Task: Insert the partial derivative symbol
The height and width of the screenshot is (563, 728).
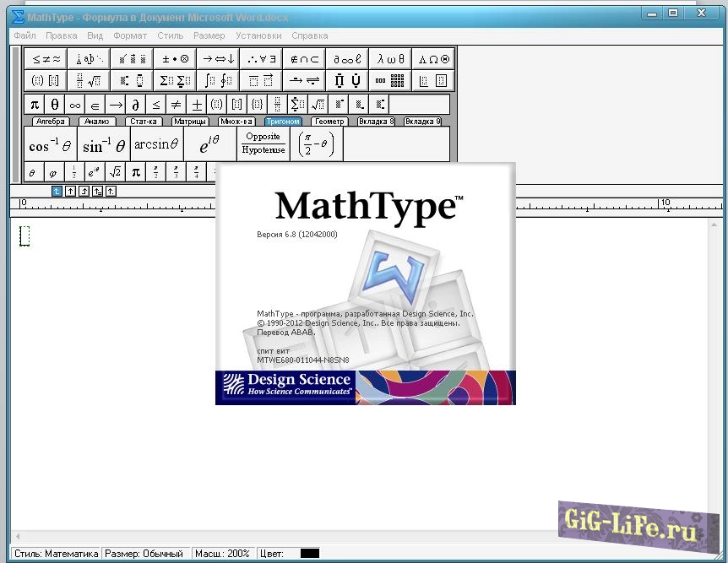Action: click(136, 105)
